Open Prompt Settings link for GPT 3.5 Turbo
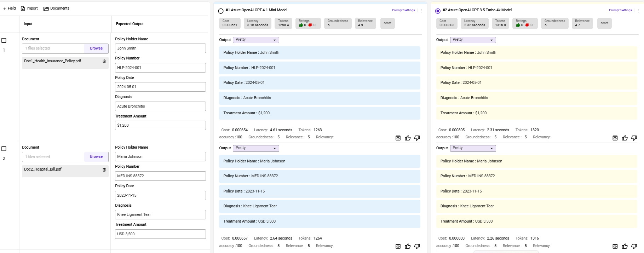Screen dimensions: 644x253 point(620,10)
